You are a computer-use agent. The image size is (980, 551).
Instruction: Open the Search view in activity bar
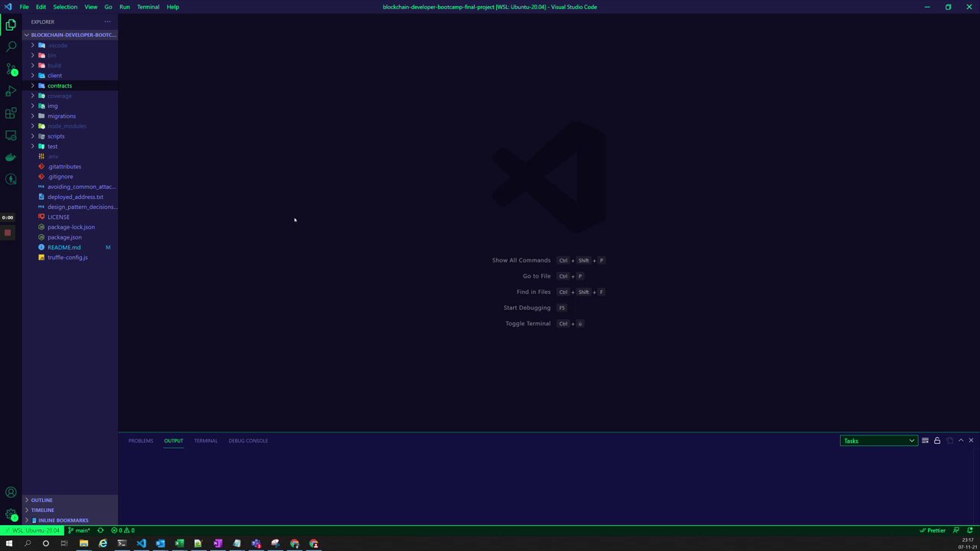click(x=11, y=47)
